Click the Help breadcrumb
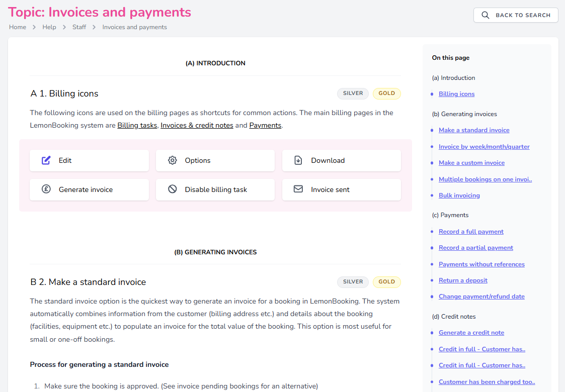Image resolution: width=565 pixels, height=392 pixels. pyautogui.click(x=49, y=27)
